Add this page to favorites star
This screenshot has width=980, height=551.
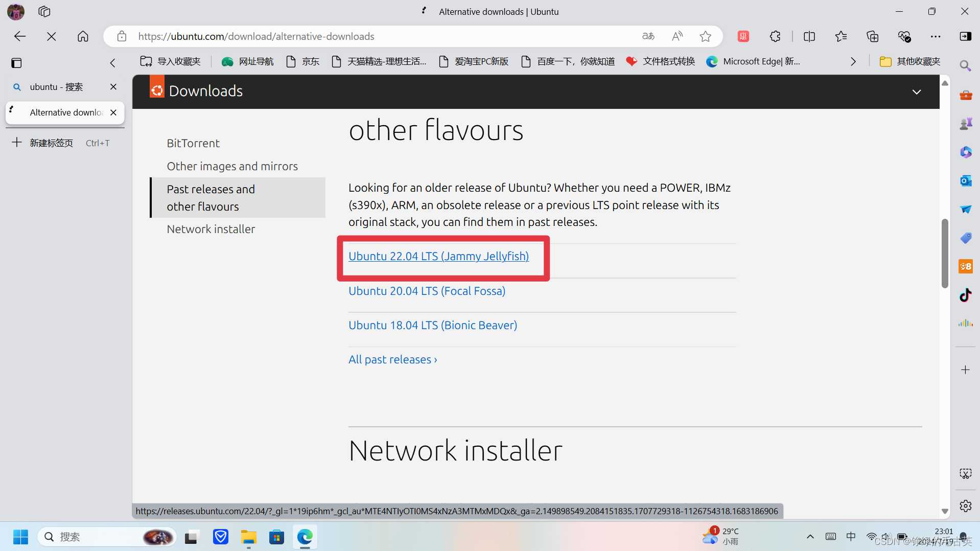coord(706,36)
